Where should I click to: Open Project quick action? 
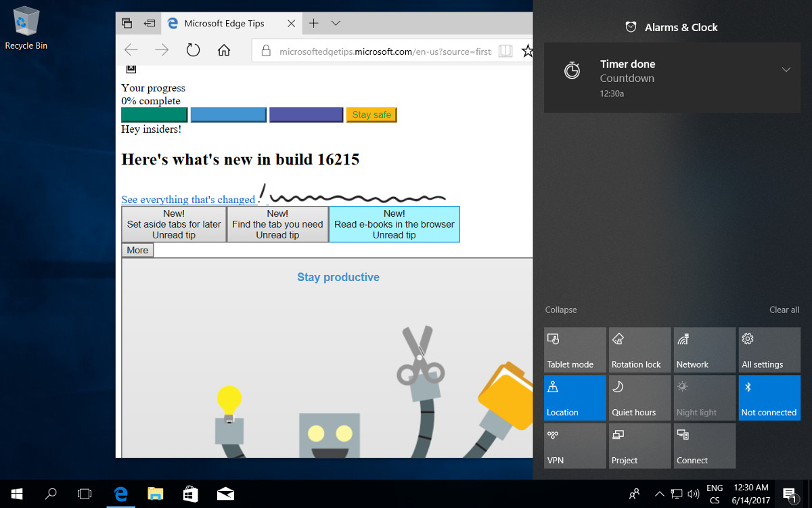639,446
